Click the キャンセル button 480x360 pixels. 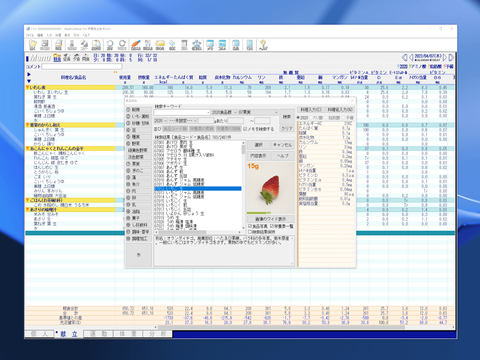282,145
